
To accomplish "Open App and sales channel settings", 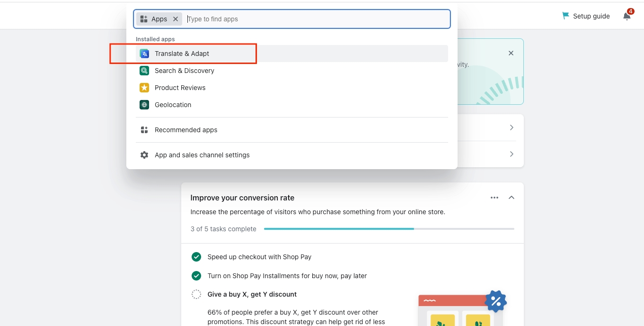I will point(202,155).
